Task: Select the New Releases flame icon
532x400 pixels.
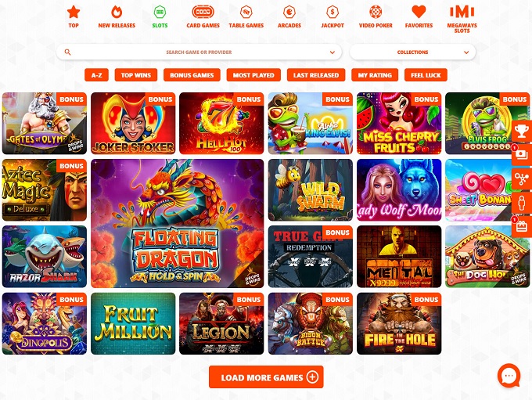Action: coord(117,12)
